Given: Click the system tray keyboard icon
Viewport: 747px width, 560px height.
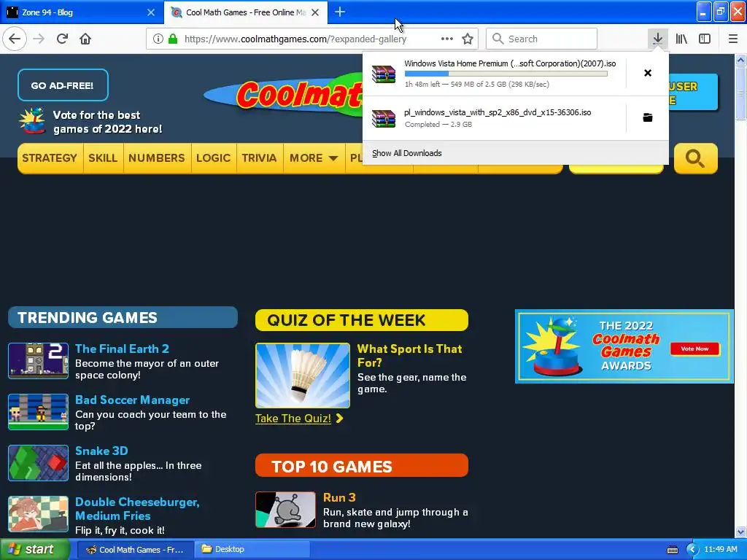Looking at the screenshot, I should click(x=672, y=550).
